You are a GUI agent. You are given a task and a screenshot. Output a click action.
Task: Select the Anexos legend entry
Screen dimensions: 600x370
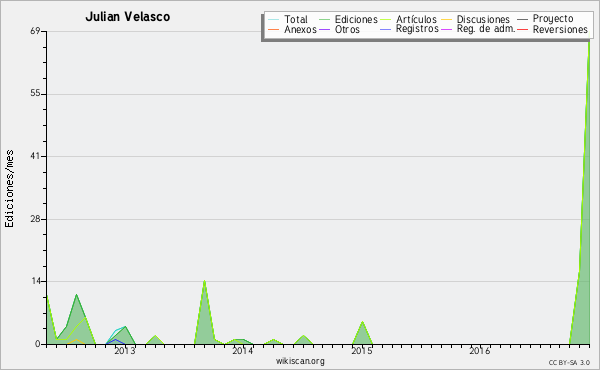tap(292, 29)
